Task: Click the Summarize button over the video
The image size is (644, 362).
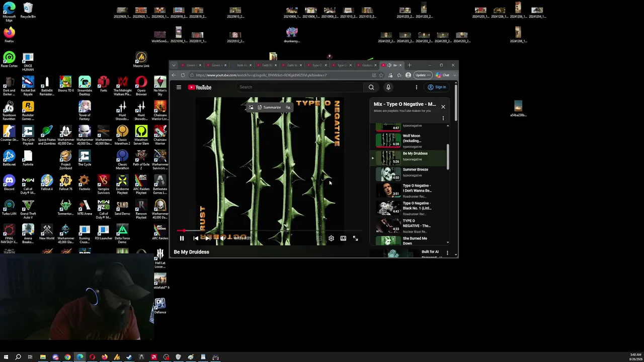Action: point(270,107)
